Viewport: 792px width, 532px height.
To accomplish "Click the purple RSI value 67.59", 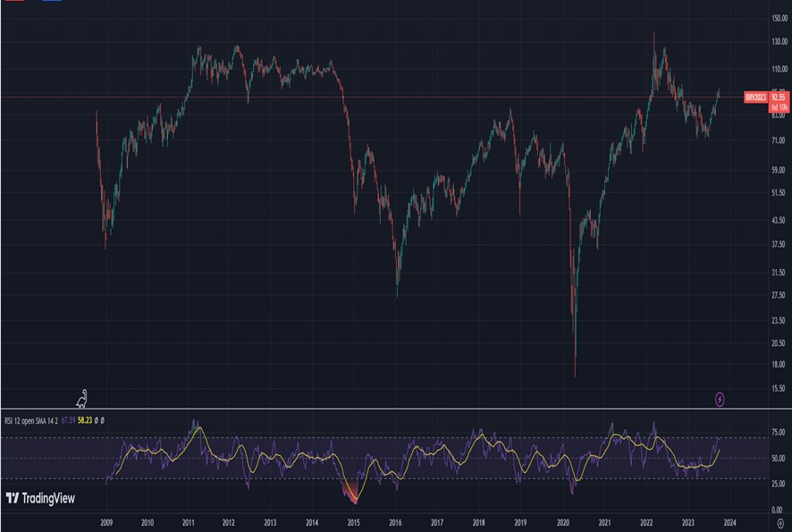I will pos(68,420).
